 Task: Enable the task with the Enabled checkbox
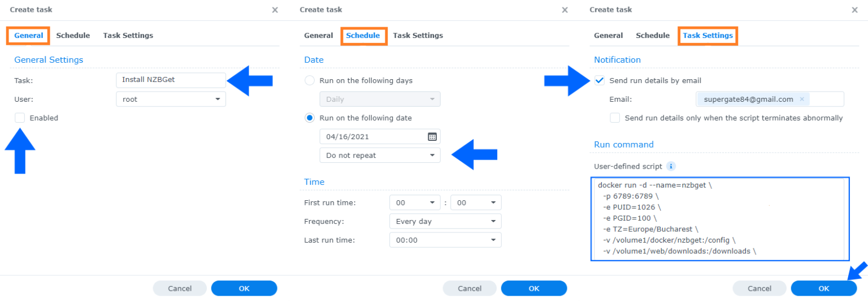pos(20,118)
